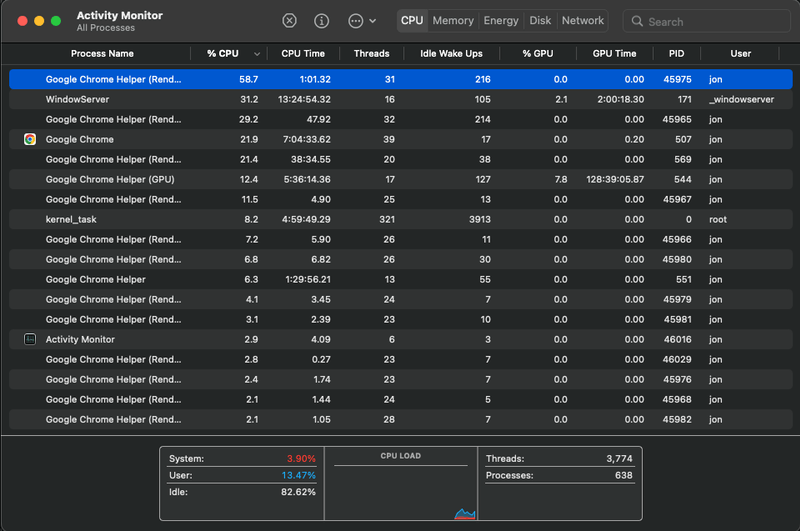Click % GPU value 7.8
Screen dimensions: 800x531
click(x=561, y=180)
